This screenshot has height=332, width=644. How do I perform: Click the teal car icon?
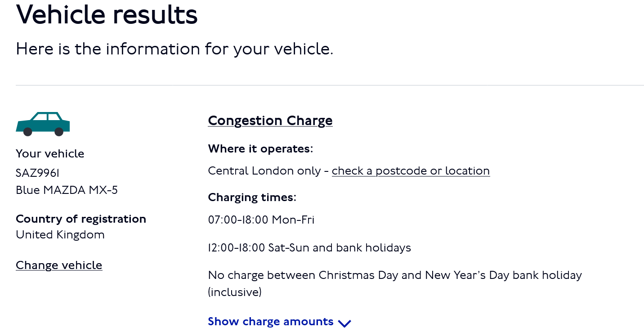[x=43, y=124]
